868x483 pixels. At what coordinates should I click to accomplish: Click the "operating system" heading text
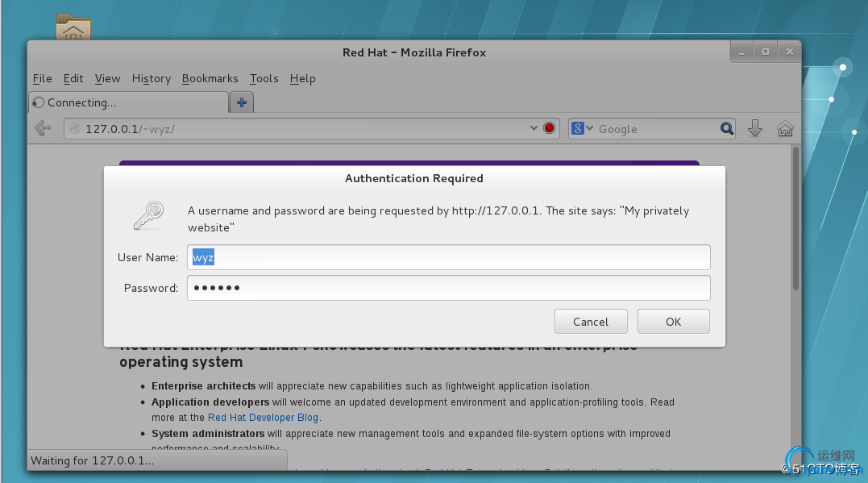[181, 362]
